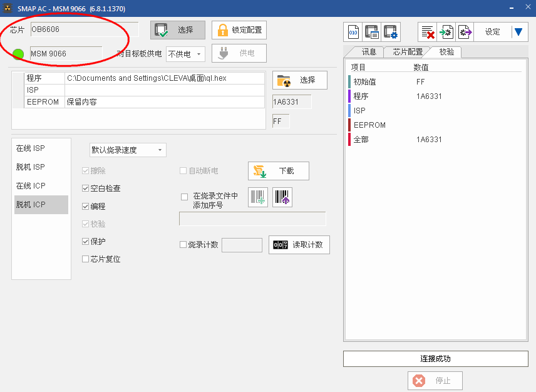Click the serial number text field
This screenshot has height=392, width=536.
point(252,219)
